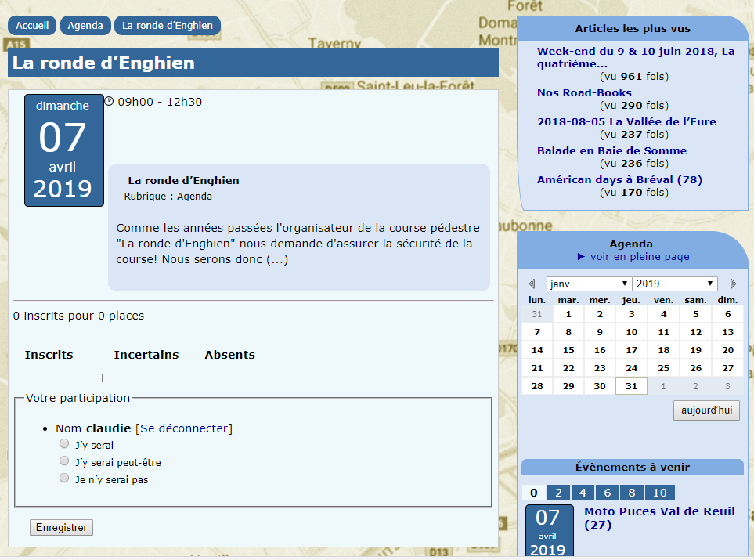Click the previous month arrow in calendar

(532, 284)
